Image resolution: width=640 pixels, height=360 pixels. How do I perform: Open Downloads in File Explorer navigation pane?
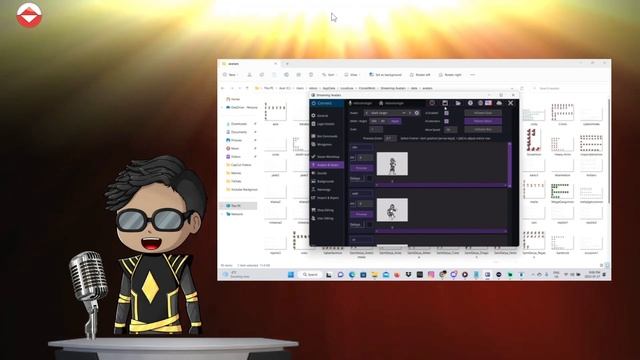237,124
